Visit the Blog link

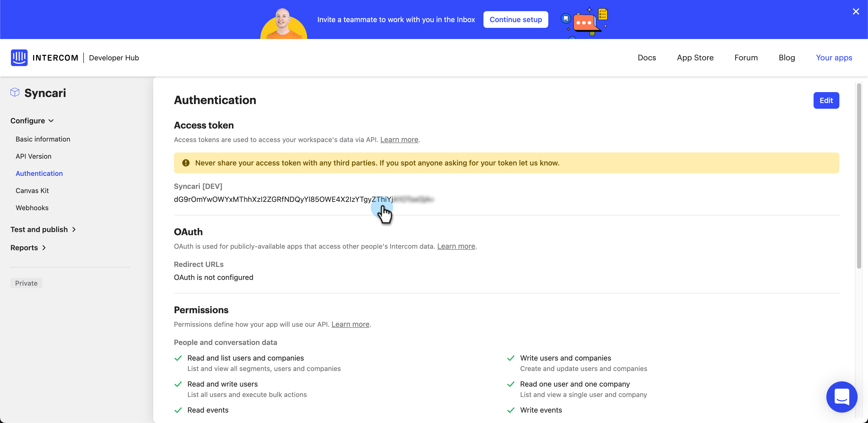(787, 57)
